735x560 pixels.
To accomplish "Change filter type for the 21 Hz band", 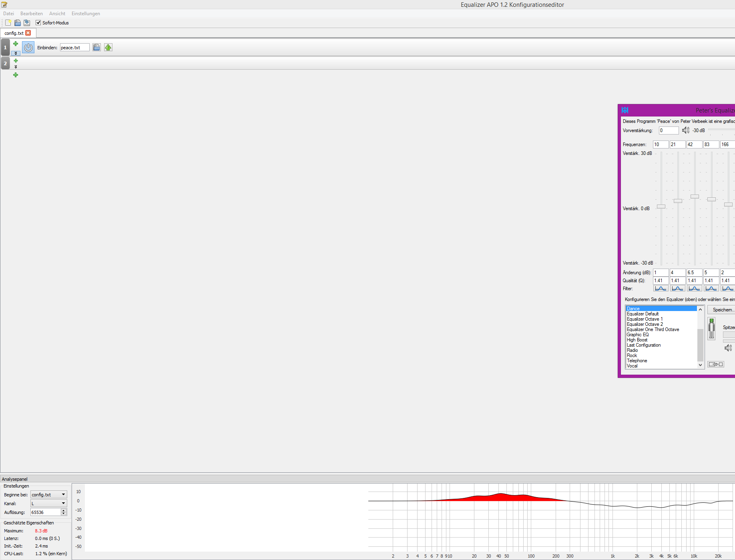I will [x=677, y=289].
